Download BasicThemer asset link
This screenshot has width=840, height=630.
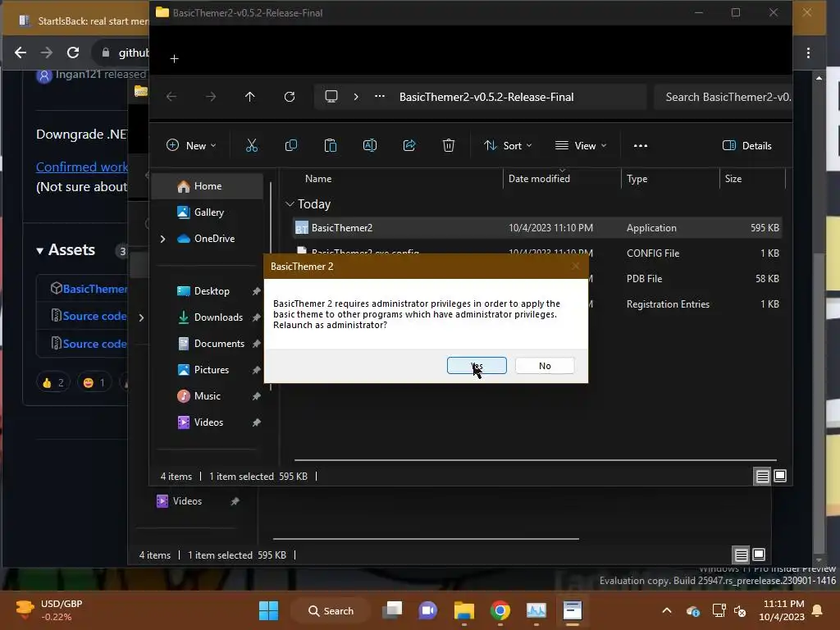pyautogui.click(x=95, y=288)
